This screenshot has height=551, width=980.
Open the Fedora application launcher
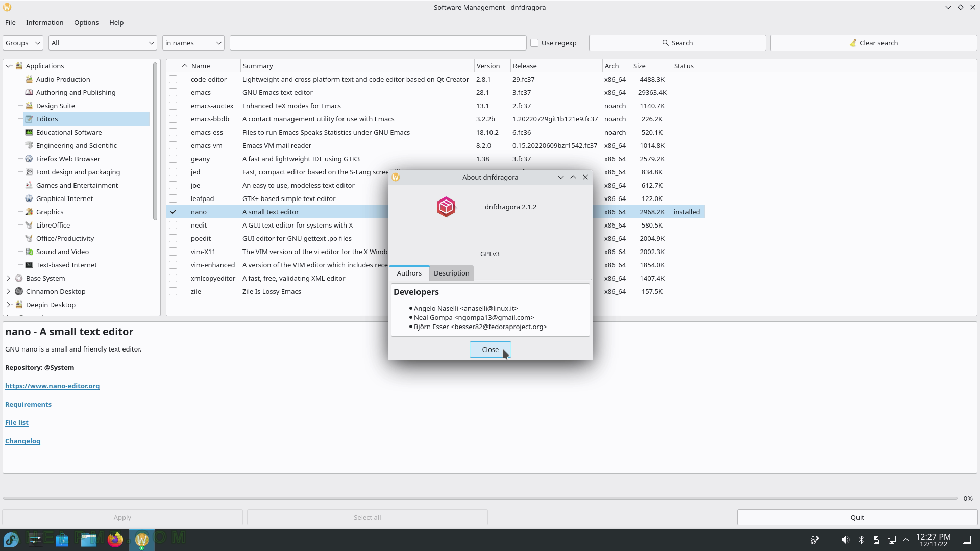(x=11, y=539)
